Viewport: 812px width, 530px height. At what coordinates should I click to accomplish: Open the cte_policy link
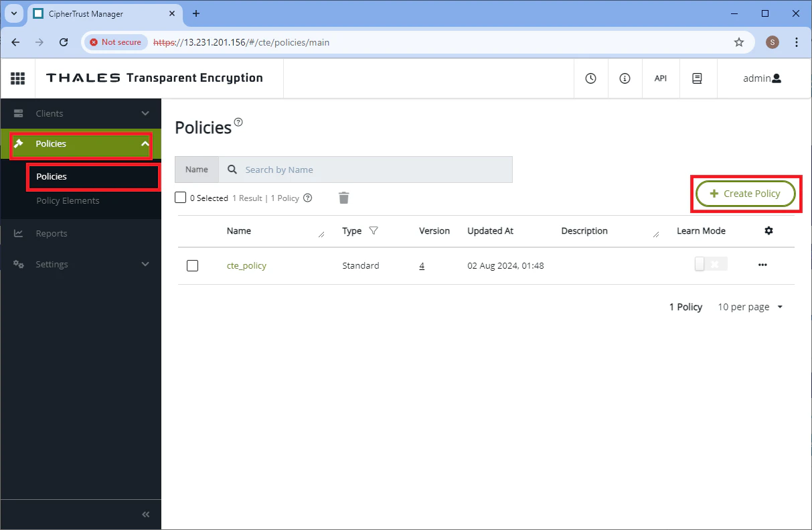click(246, 265)
